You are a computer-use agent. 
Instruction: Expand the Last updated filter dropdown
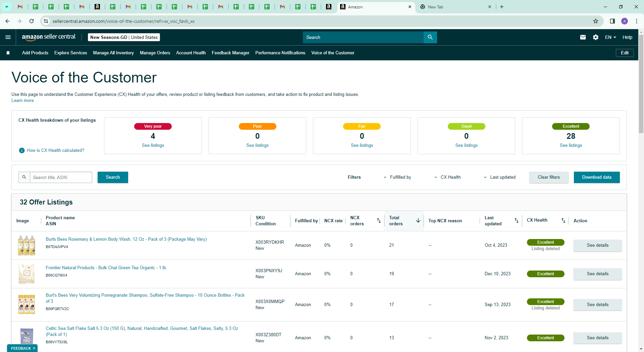click(500, 177)
